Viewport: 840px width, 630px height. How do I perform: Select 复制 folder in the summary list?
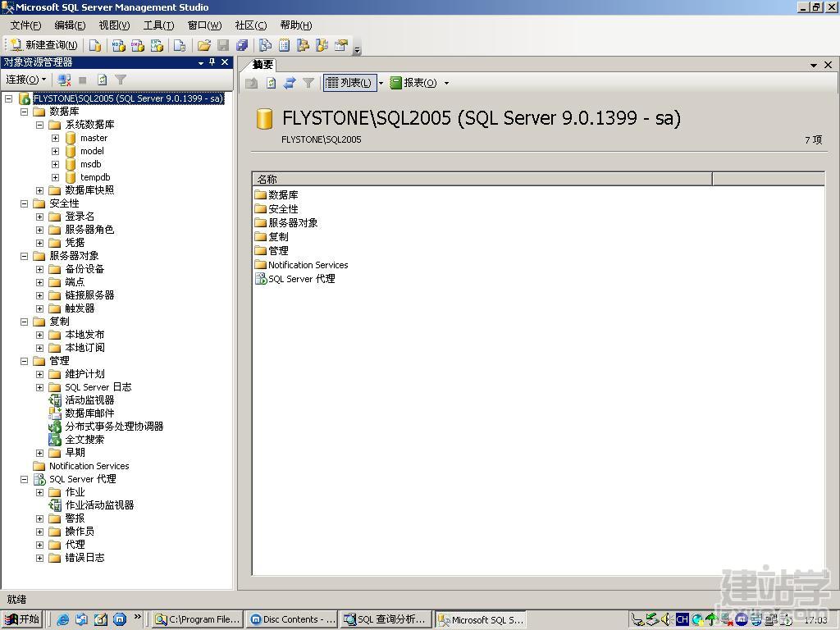pyautogui.click(x=278, y=237)
